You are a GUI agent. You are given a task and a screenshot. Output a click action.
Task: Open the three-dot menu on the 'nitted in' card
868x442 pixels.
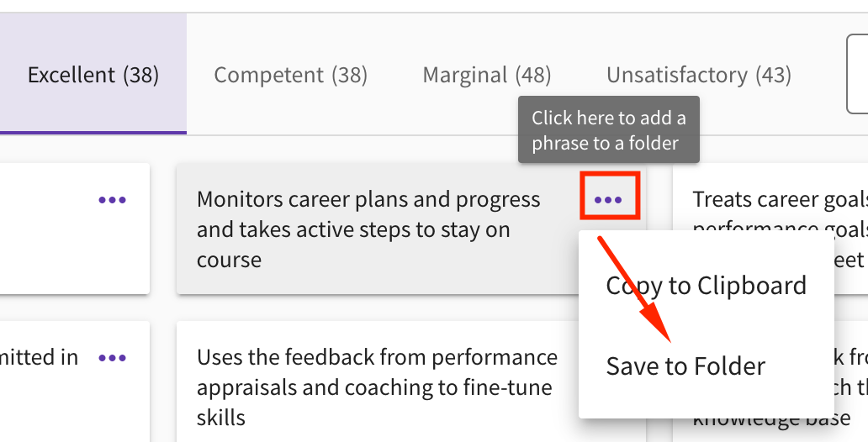point(113,358)
